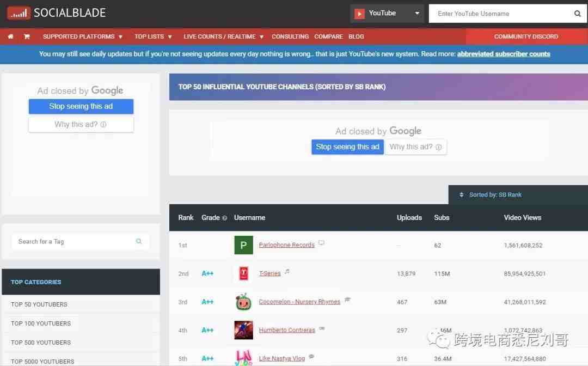The image size is (588, 366).
Task: Click the YouTube play icon in platform selector
Action: pyautogui.click(x=359, y=14)
